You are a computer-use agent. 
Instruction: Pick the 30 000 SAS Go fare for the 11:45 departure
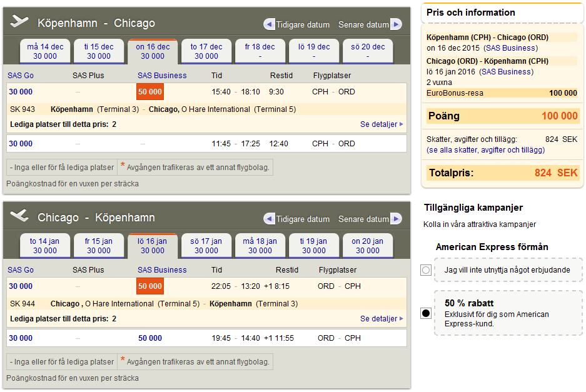coord(21,144)
